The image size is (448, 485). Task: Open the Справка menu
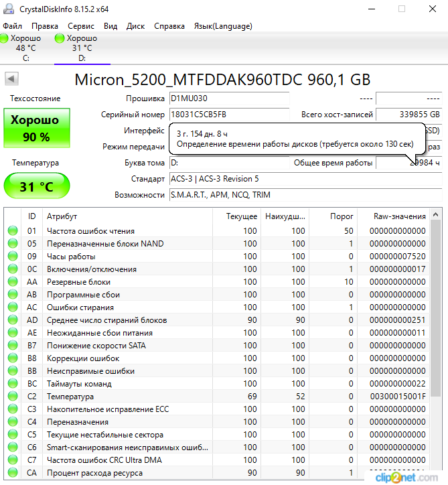(x=169, y=26)
